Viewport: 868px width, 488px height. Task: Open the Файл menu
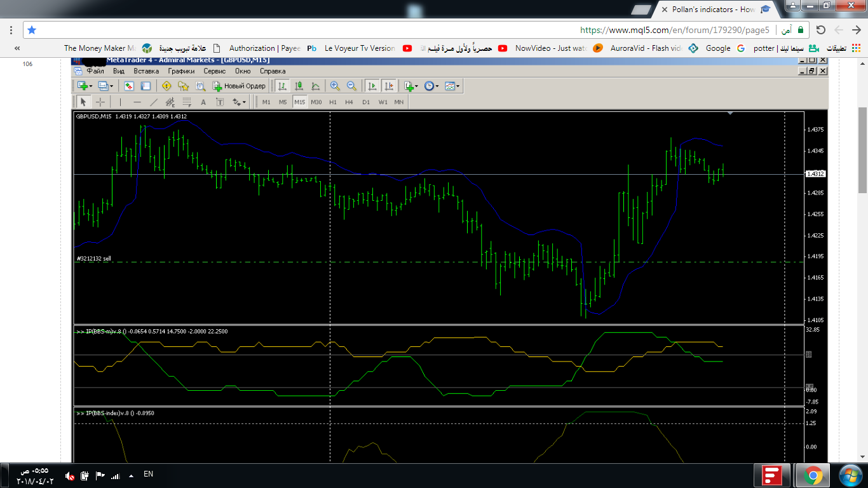pos(95,71)
